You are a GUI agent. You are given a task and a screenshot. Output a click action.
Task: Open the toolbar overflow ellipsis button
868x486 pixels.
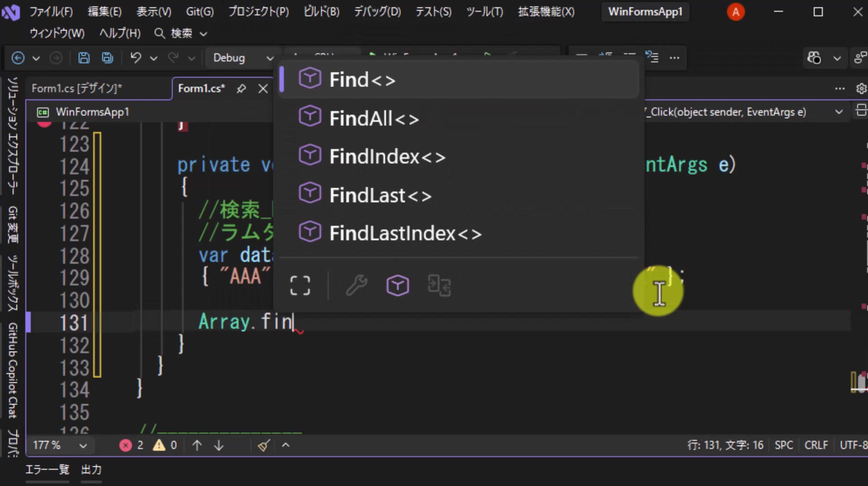(675, 58)
